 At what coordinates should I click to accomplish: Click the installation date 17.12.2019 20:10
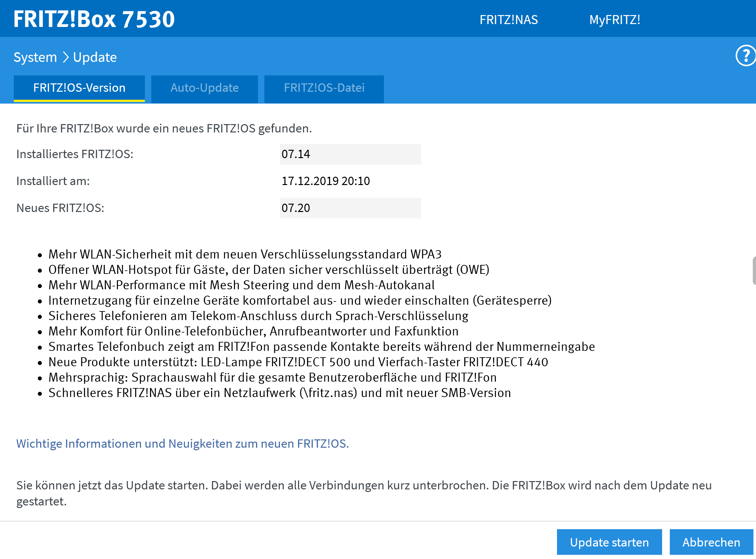click(x=325, y=181)
